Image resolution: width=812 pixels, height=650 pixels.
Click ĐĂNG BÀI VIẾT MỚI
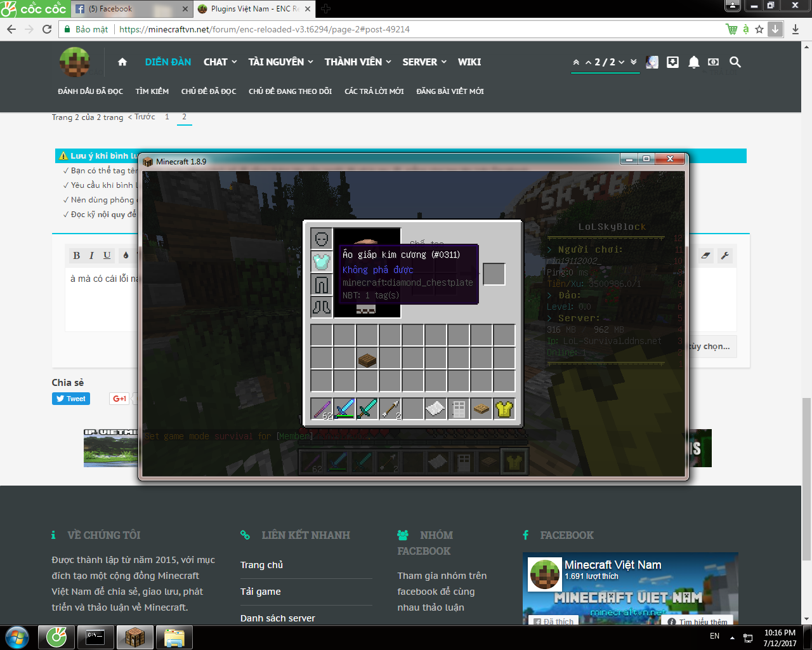click(x=450, y=91)
